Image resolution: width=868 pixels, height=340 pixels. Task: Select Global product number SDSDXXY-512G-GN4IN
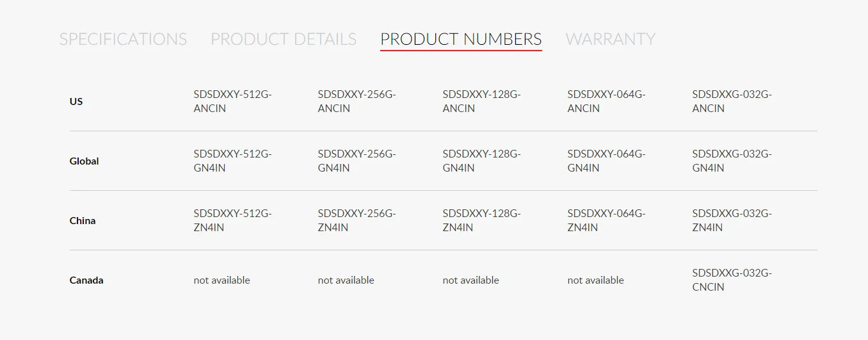tap(232, 161)
